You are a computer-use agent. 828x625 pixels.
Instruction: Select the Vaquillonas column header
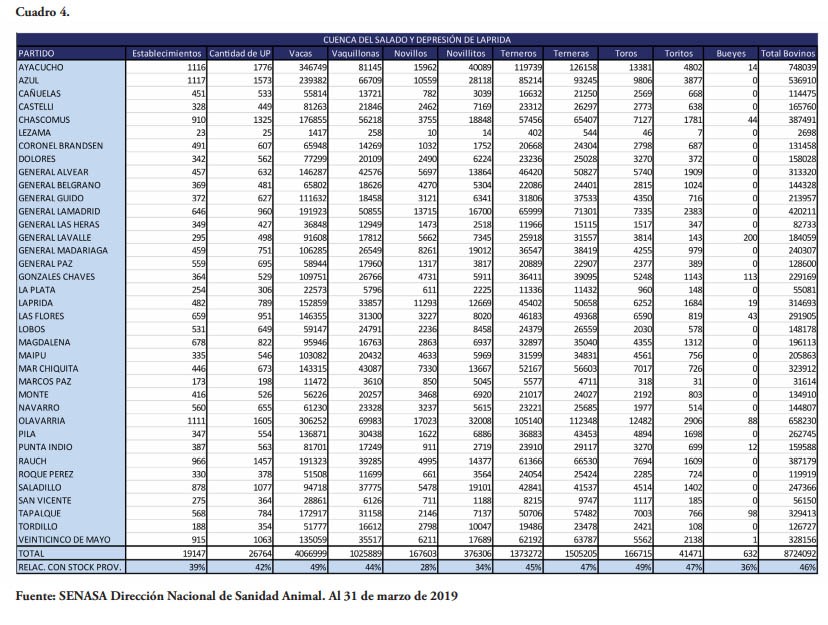click(356, 52)
